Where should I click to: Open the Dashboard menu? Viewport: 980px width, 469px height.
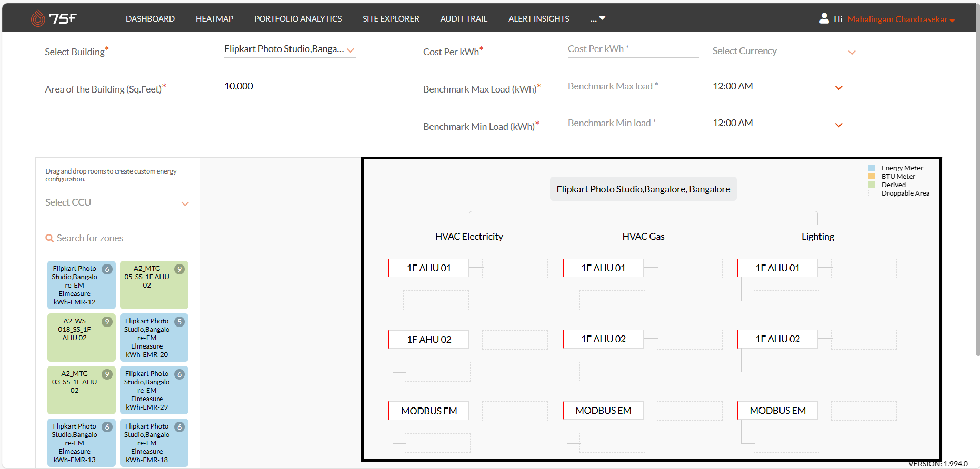coord(150,18)
